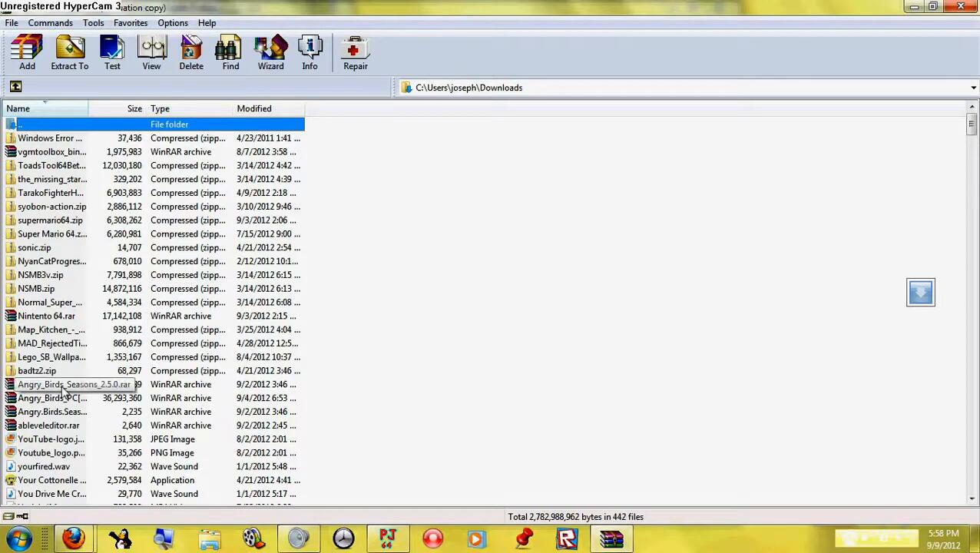
Task: Click the Add archive toolbar icon
Action: click(x=27, y=52)
